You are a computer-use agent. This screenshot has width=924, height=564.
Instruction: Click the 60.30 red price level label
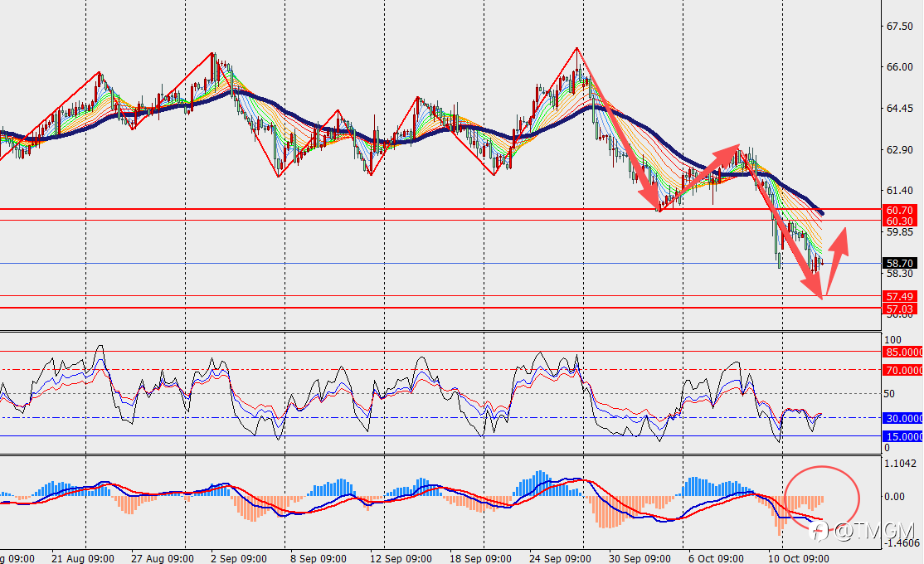(899, 221)
